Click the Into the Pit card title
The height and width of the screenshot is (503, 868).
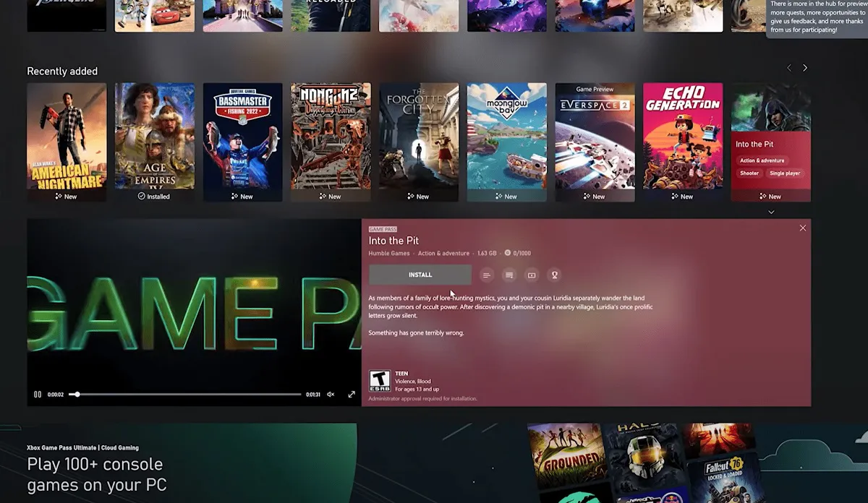coord(754,145)
